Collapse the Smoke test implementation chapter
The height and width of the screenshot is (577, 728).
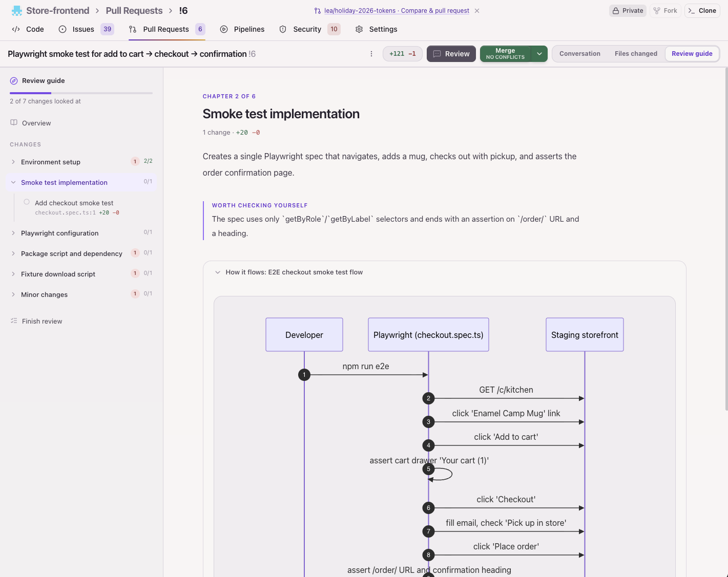(x=13, y=182)
